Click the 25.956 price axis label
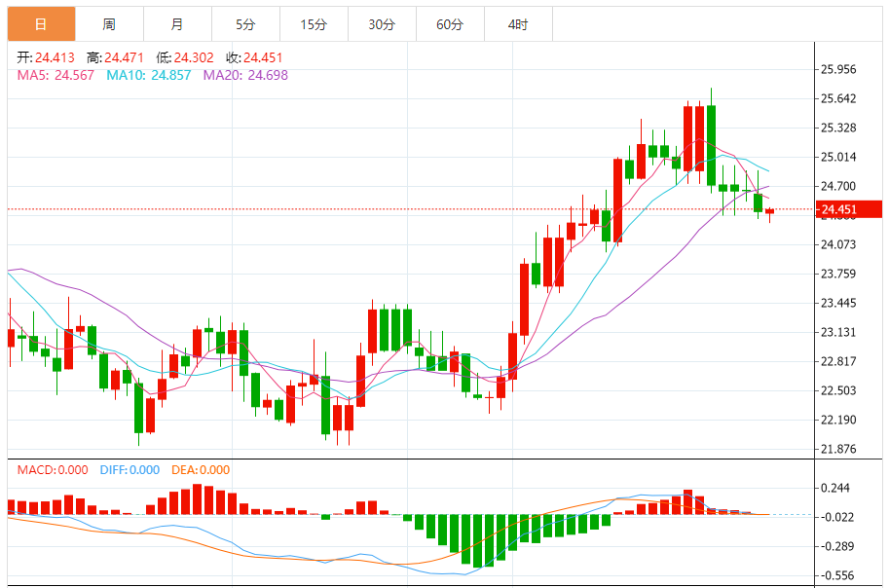889x588 pixels. point(838,69)
